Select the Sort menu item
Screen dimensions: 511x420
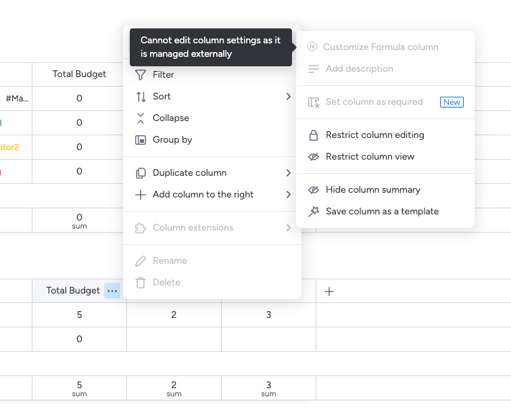pyautogui.click(x=162, y=97)
